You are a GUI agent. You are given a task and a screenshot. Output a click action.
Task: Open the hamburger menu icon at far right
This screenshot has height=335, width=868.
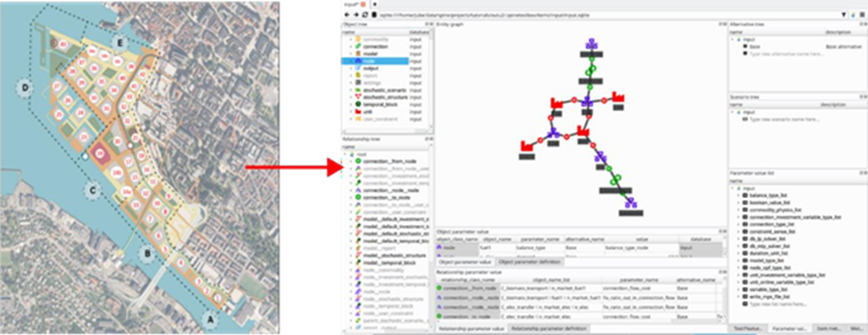[x=862, y=15]
